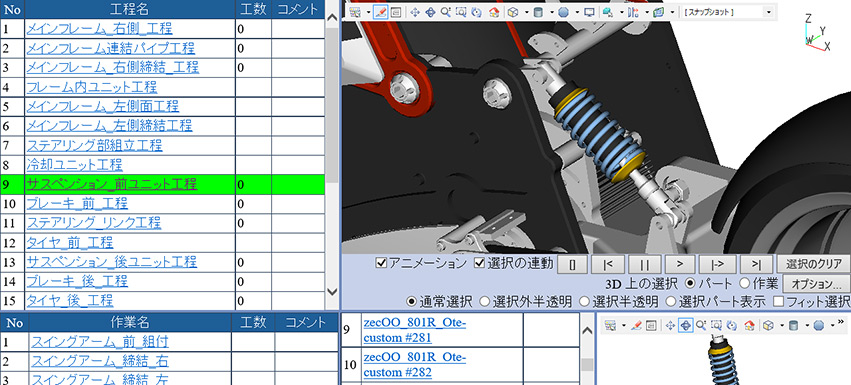Toggle the red markup pen tool
The width and height of the screenshot is (851, 385).
coord(380,12)
